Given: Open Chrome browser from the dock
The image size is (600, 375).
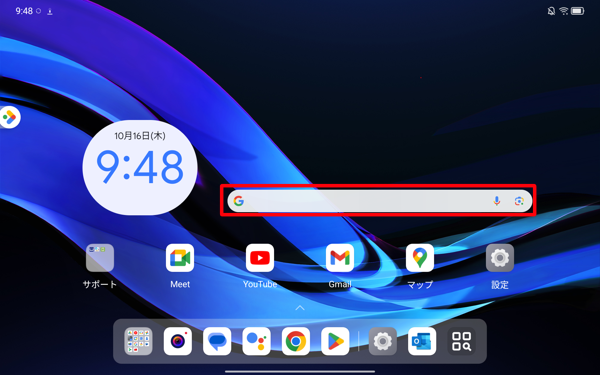Looking at the screenshot, I should tap(296, 341).
